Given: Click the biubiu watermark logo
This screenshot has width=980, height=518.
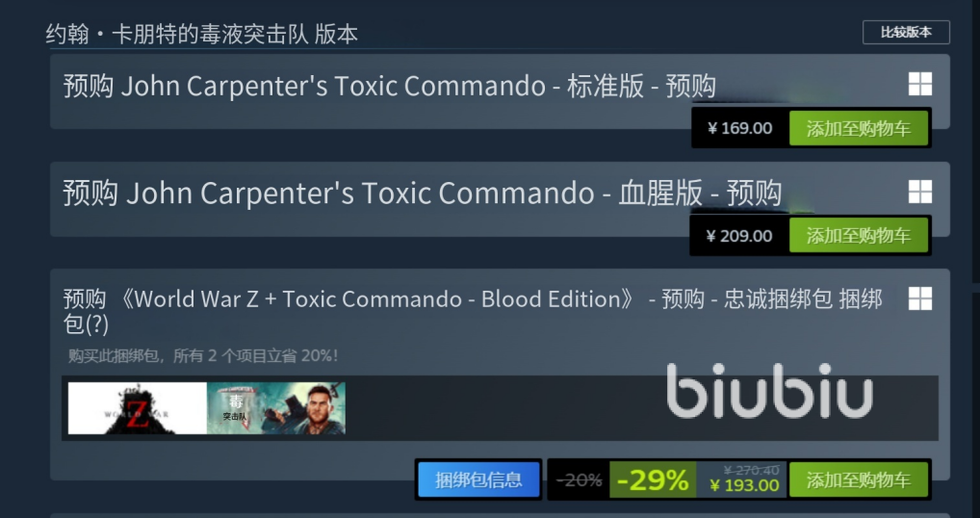Looking at the screenshot, I should 769,391.
